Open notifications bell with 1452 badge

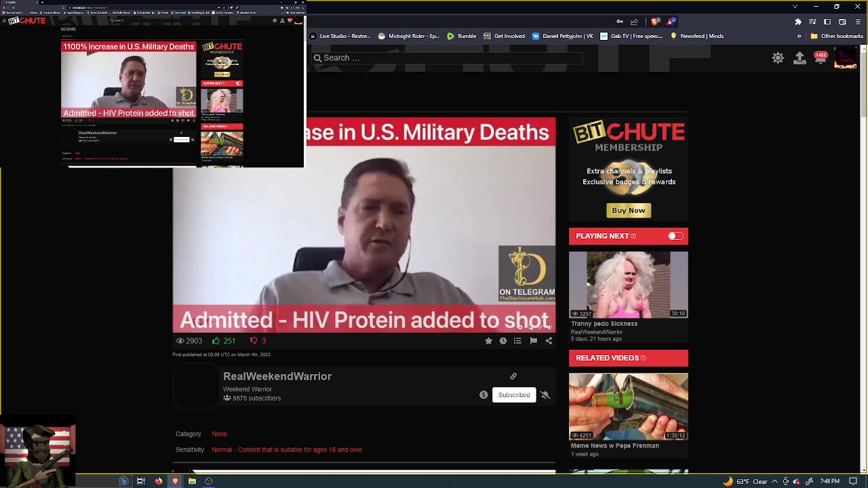pos(821,58)
